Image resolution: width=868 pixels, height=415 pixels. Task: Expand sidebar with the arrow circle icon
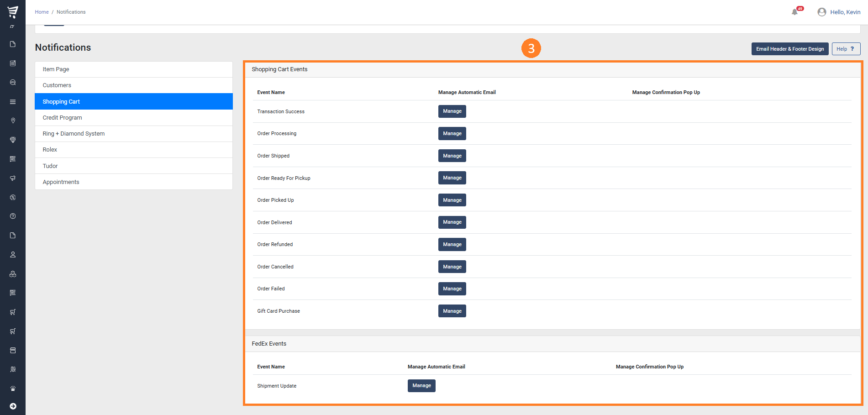pyautogui.click(x=13, y=406)
